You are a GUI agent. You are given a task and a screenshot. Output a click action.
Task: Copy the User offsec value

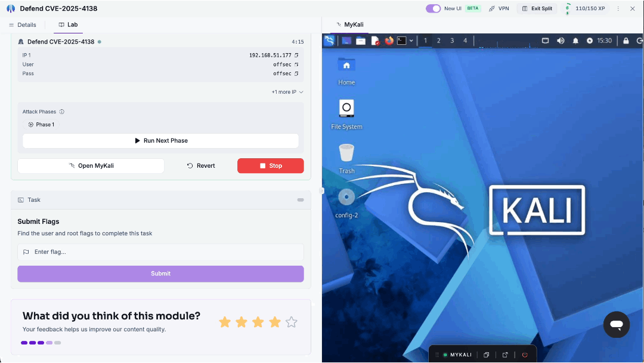click(x=296, y=64)
